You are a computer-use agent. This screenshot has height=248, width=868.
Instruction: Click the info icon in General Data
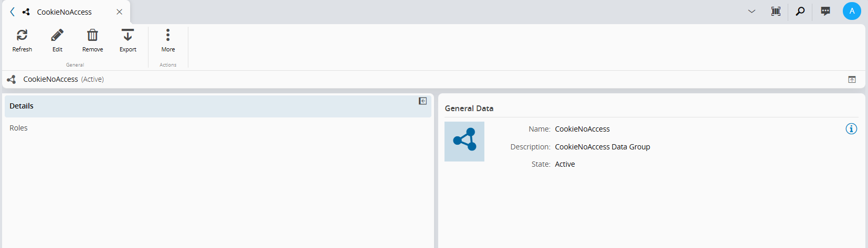tap(851, 129)
